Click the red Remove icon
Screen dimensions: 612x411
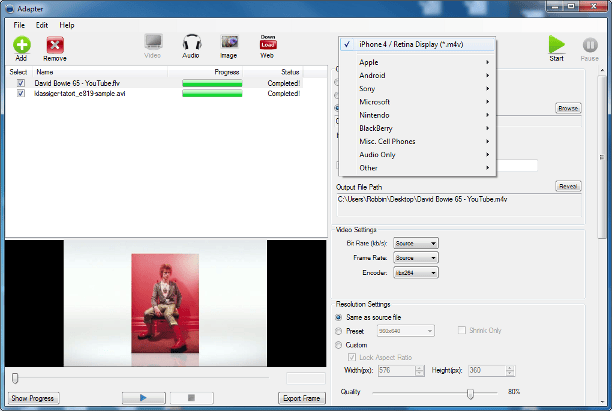pos(55,45)
